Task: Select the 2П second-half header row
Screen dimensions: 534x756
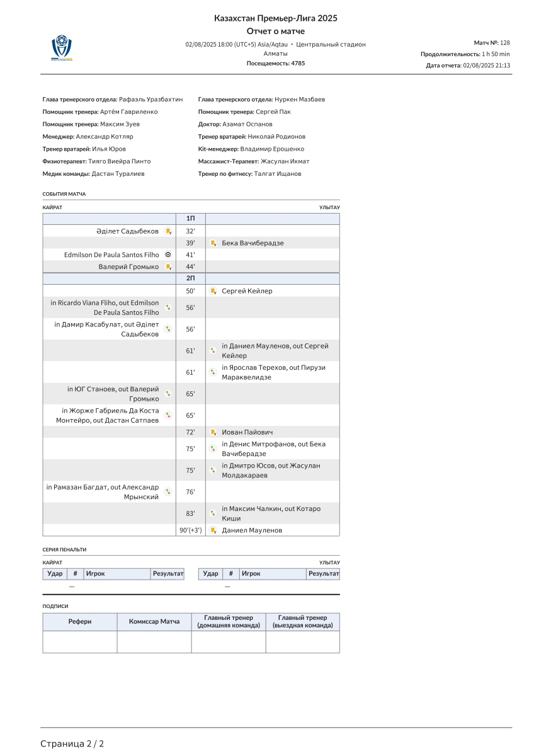Action: (x=191, y=278)
